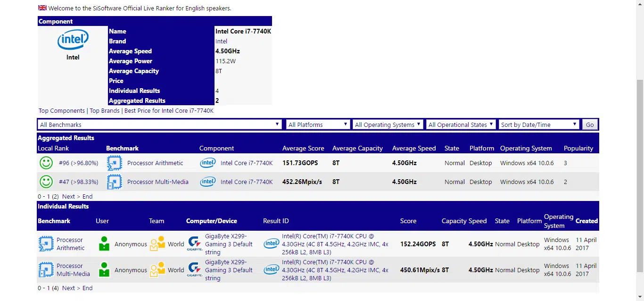Click the Anonymous user icon in first row

104,244
